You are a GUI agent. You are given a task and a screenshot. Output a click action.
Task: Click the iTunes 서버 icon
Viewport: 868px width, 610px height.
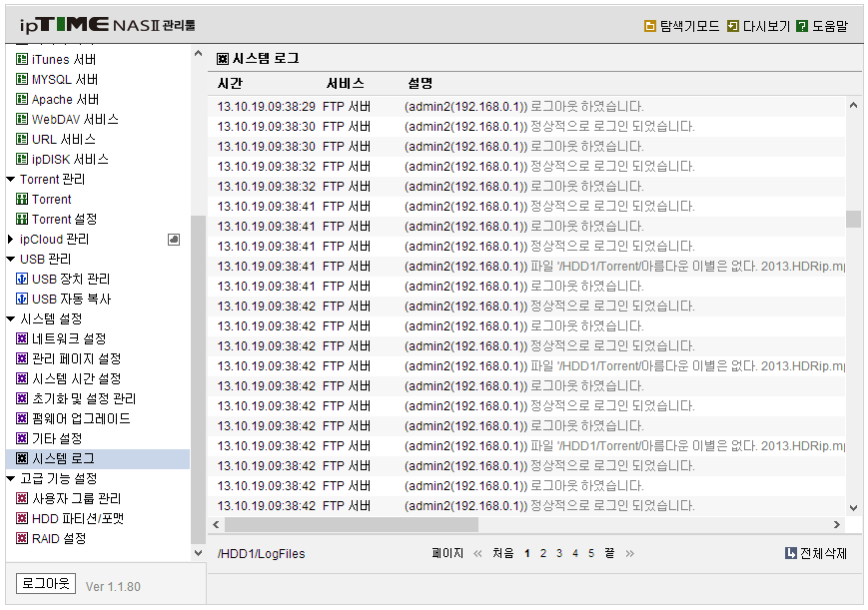coord(22,59)
